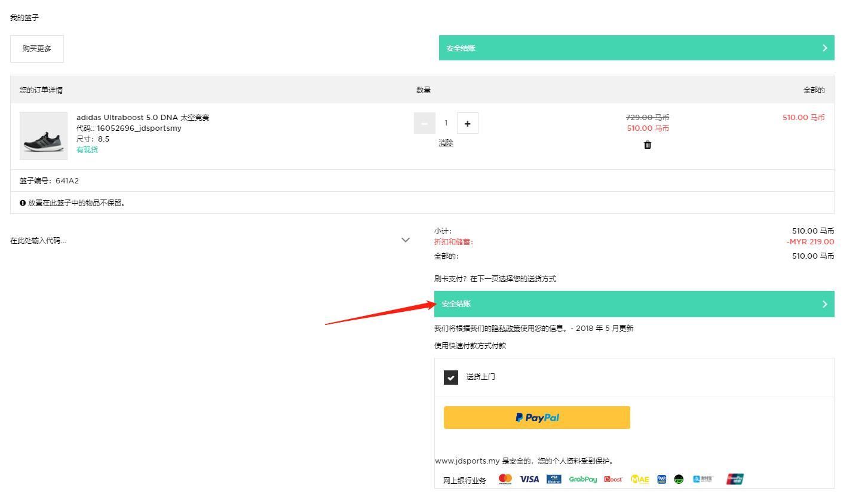Image resolution: width=868 pixels, height=500 pixels.
Task: Click the top 安全结账 checkout button
Action: tap(636, 48)
